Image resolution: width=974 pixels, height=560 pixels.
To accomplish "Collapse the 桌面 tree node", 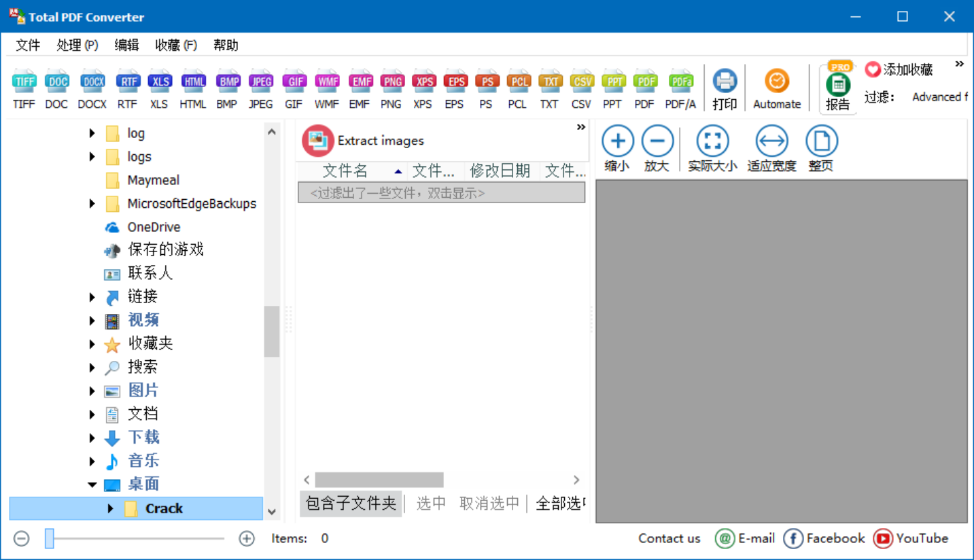I will 92,485.
